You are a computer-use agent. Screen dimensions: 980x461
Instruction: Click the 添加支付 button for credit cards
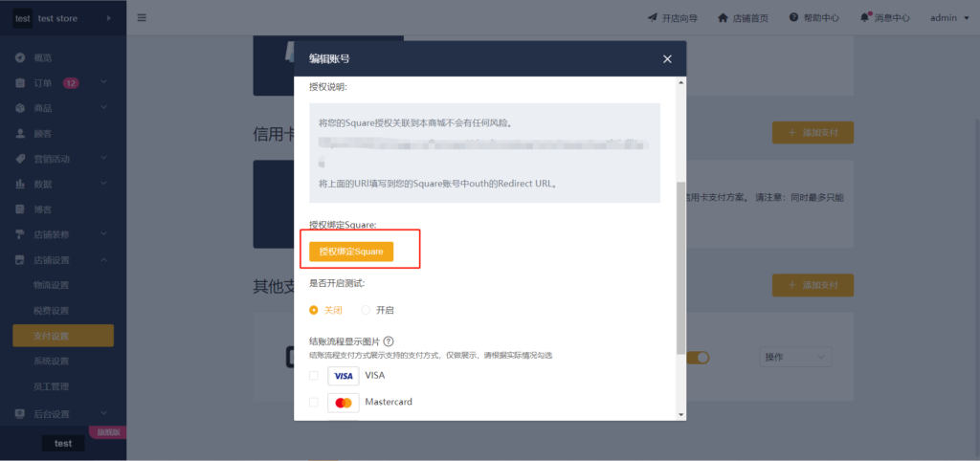click(x=813, y=132)
